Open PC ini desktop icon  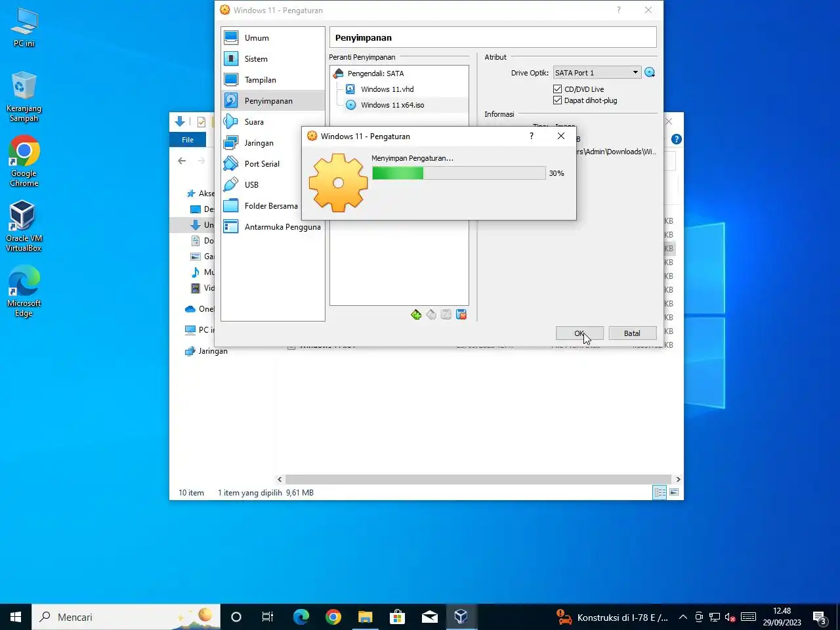tap(24, 28)
